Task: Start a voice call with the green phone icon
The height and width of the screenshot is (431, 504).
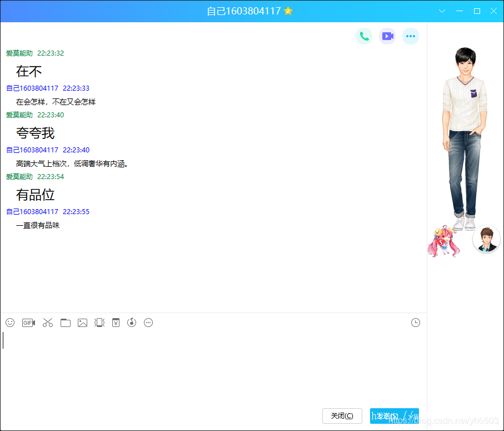Action: click(x=364, y=36)
